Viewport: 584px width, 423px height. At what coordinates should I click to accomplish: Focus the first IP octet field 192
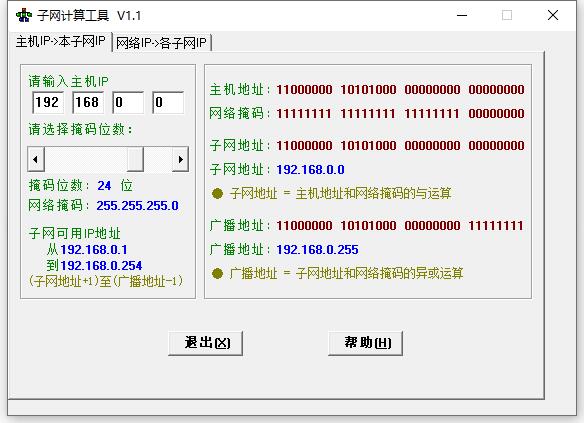pos(48,102)
